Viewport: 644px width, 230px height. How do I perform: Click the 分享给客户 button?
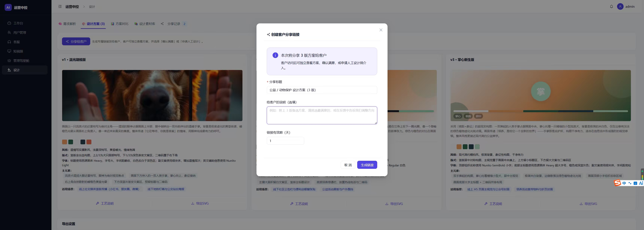click(x=76, y=41)
